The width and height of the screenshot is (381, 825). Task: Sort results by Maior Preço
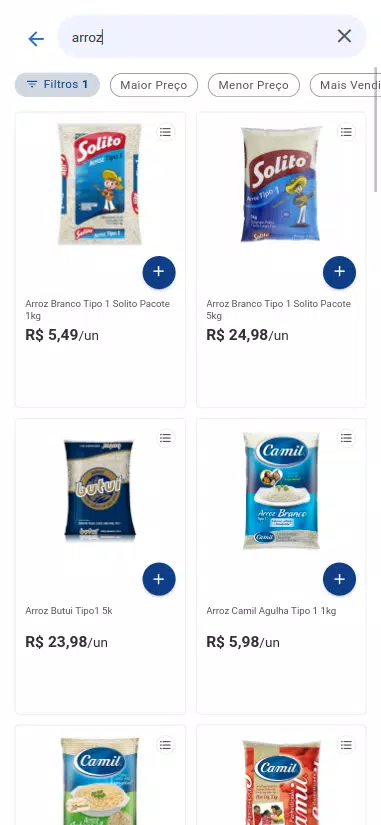pyautogui.click(x=154, y=85)
